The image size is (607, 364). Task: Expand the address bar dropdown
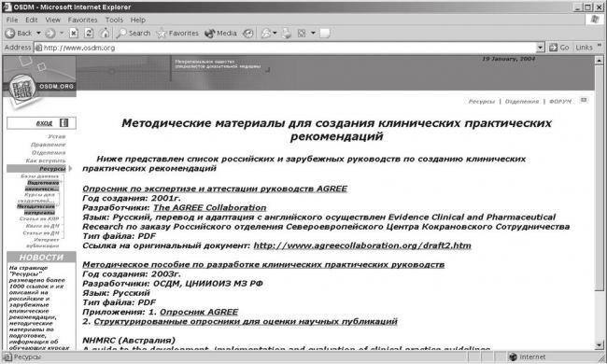(x=541, y=48)
